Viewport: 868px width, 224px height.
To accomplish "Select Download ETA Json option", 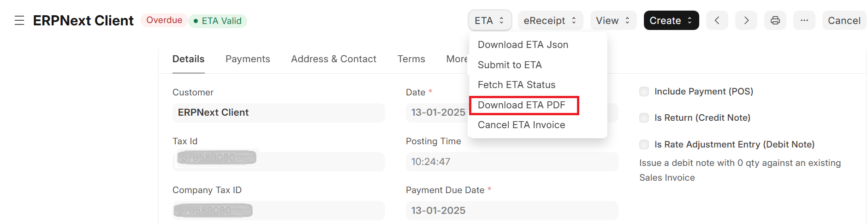I will [x=523, y=45].
